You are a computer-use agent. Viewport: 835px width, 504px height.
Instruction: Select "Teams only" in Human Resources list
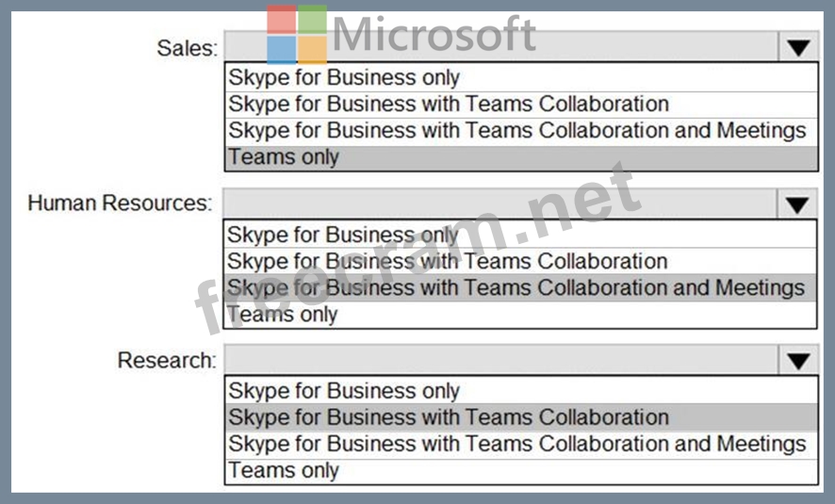tap(283, 314)
